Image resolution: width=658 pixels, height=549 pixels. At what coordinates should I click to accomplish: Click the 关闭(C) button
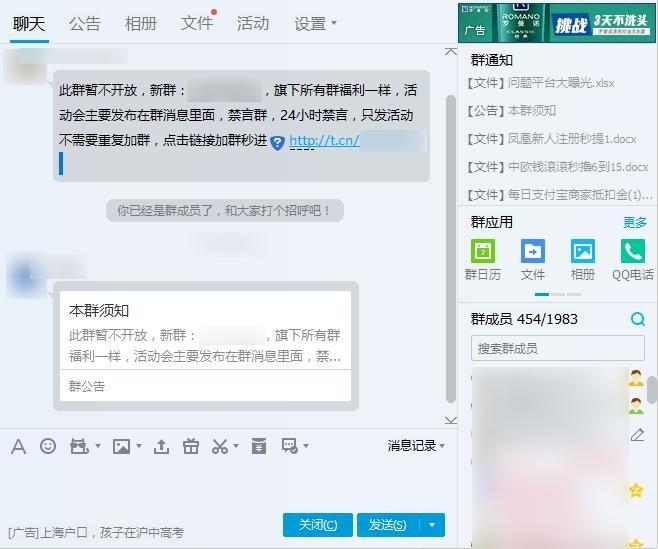pyautogui.click(x=318, y=525)
